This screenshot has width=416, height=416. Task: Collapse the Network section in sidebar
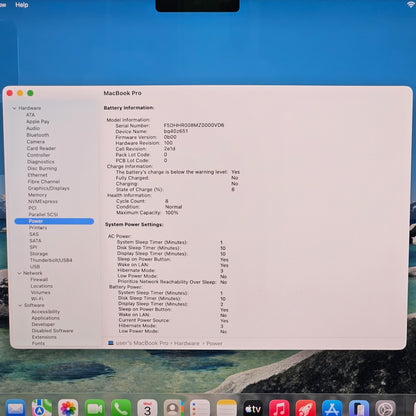point(19,273)
